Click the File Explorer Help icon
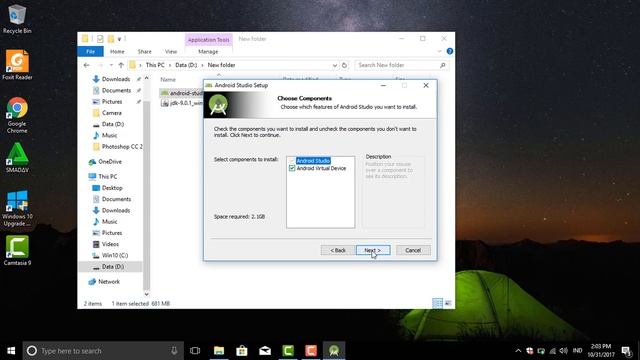Image resolution: width=640 pixels, height=360 pixels. (450, 51)
